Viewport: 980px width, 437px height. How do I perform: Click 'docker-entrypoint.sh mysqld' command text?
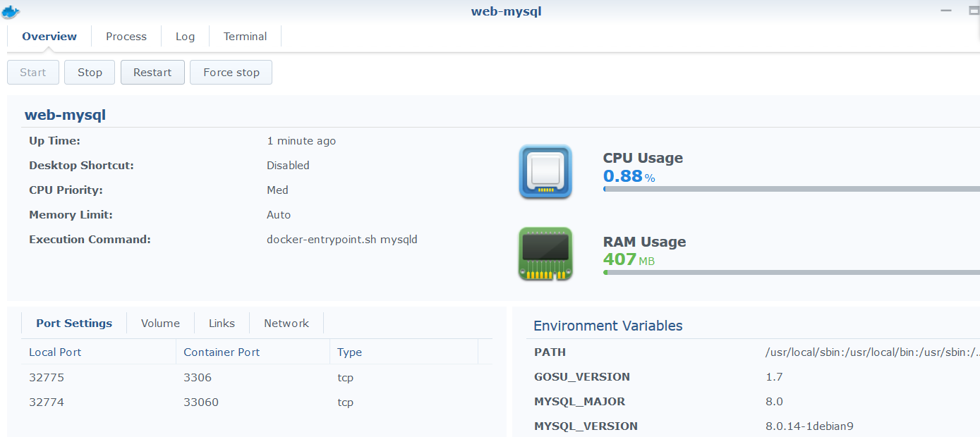coord(342,240)
